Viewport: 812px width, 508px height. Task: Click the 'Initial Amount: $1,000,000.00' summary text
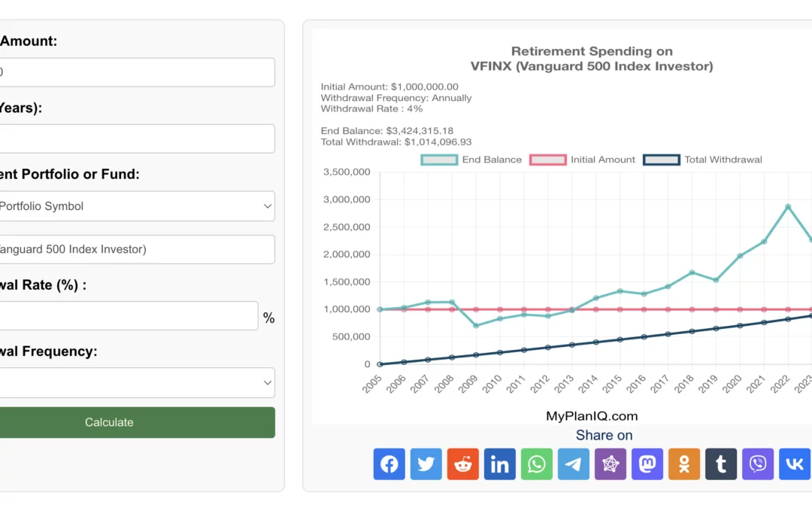pyautogui.click(x=389, y=87)
